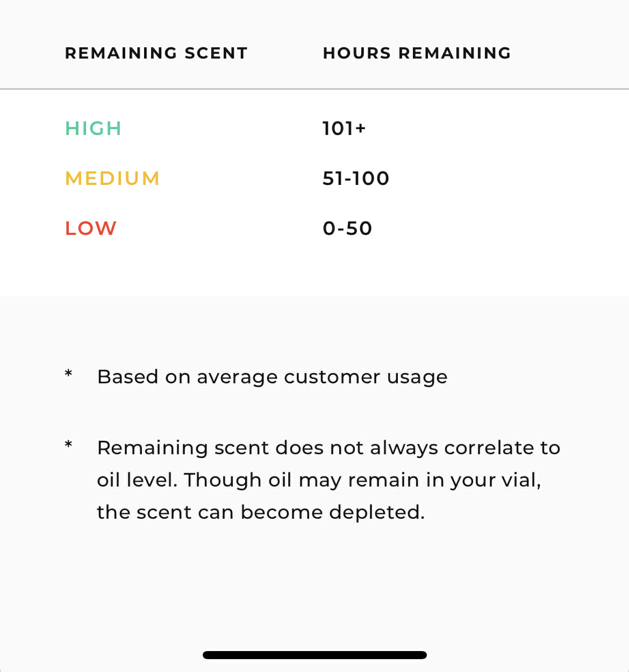Click the 0-50 hours value
Viewport: 629px width, 672px height.
347,228
